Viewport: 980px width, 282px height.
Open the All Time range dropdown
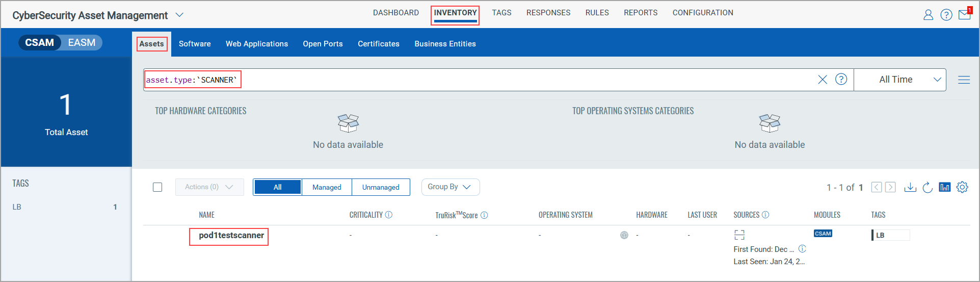[x=900, y=80]
